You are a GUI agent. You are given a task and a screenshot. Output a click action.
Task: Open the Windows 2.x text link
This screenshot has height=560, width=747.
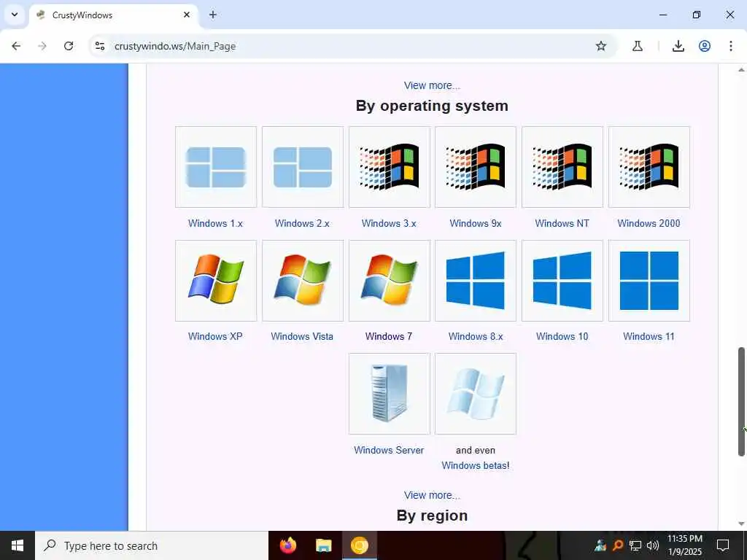tap(302, 223)
